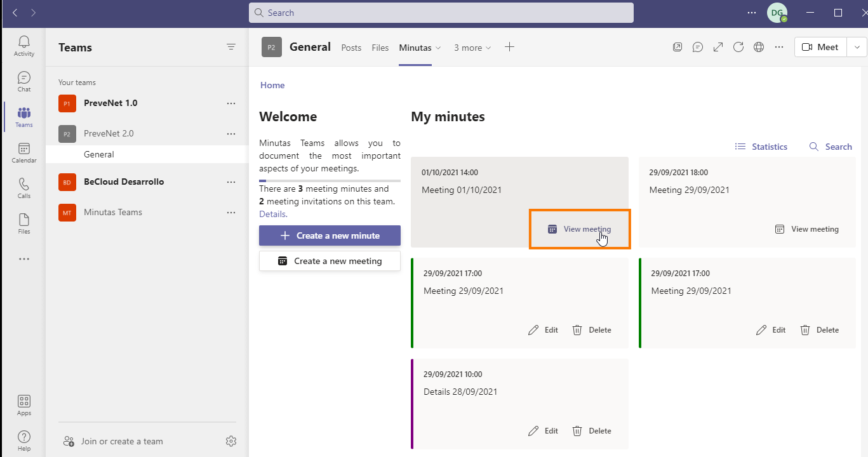Click the Welcome heading
This screenshot has height=457, width=868.
point(288,117)
